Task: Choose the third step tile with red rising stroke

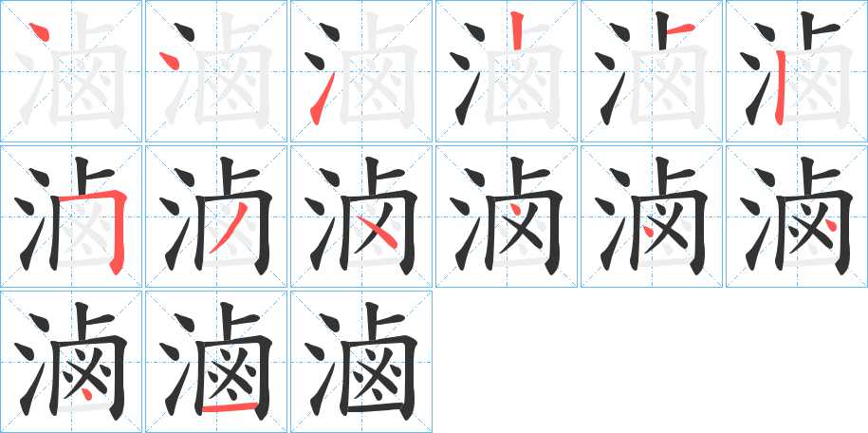Action: (x=361, y=71)
